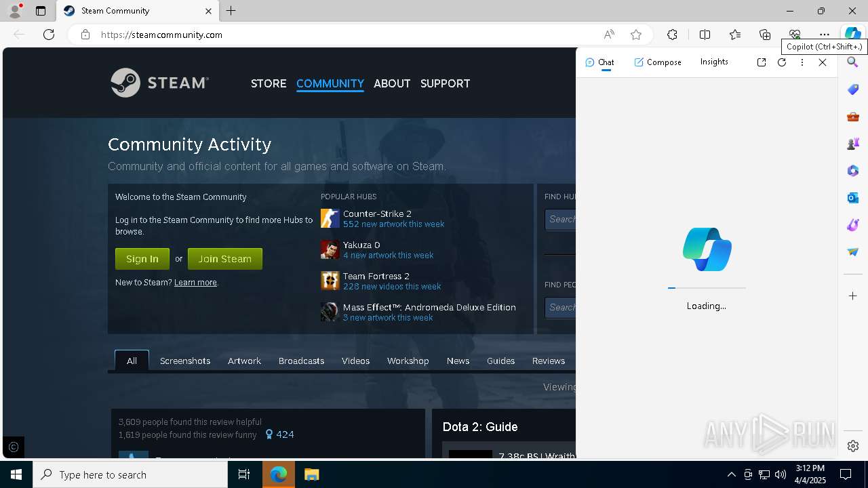Select the Videos tab
This screenshot has height=488, width=868.
click(x=355, y=361)
